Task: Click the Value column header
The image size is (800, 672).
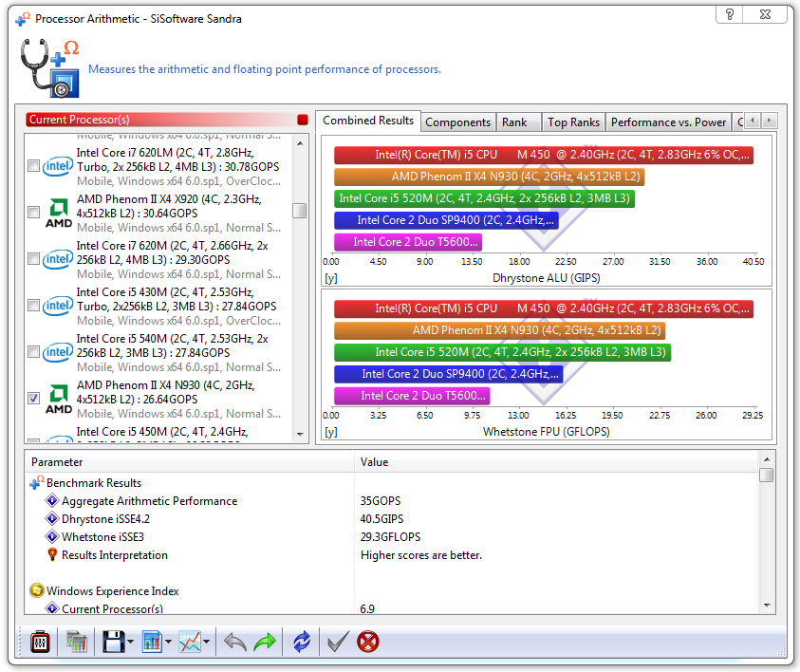Action: point(556,462)
